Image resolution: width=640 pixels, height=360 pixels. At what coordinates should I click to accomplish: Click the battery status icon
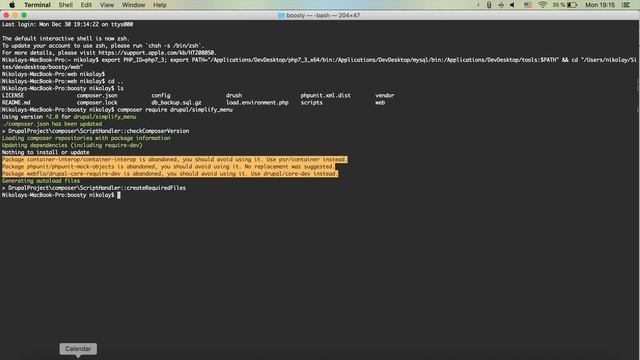[572, 5]
